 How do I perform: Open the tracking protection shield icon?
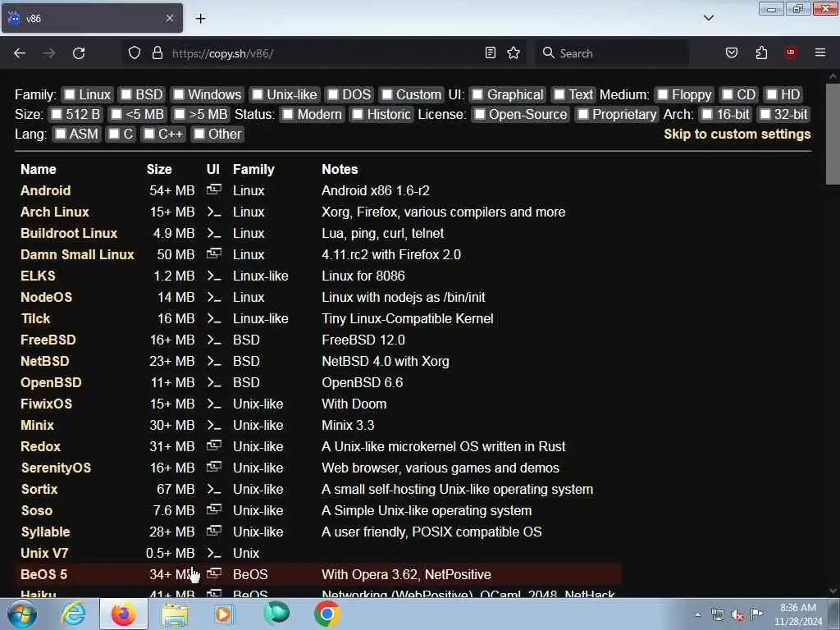click(x=135, y=53)
